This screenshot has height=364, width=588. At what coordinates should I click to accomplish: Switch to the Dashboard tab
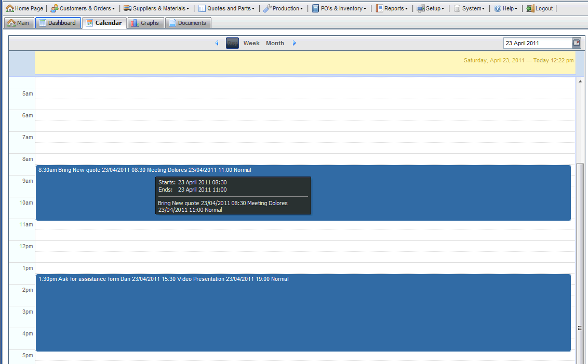[58, 23]
